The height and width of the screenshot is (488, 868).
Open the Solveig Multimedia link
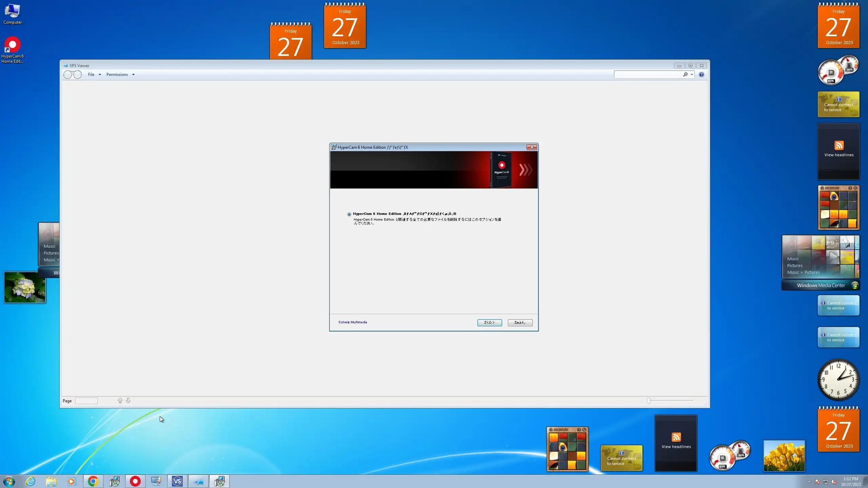[x=353, y=322]
